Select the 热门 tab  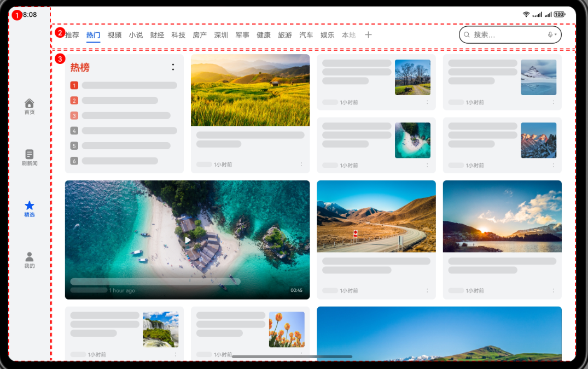tap(93, 35)
